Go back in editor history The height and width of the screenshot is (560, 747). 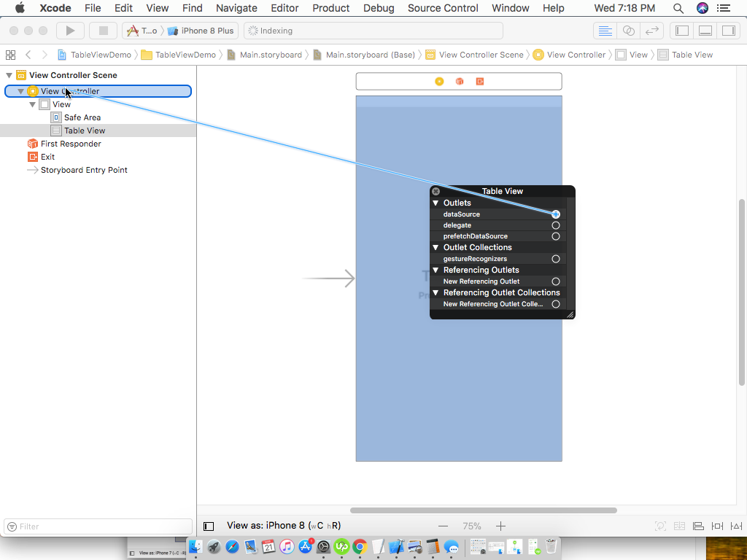coord(28,55)
